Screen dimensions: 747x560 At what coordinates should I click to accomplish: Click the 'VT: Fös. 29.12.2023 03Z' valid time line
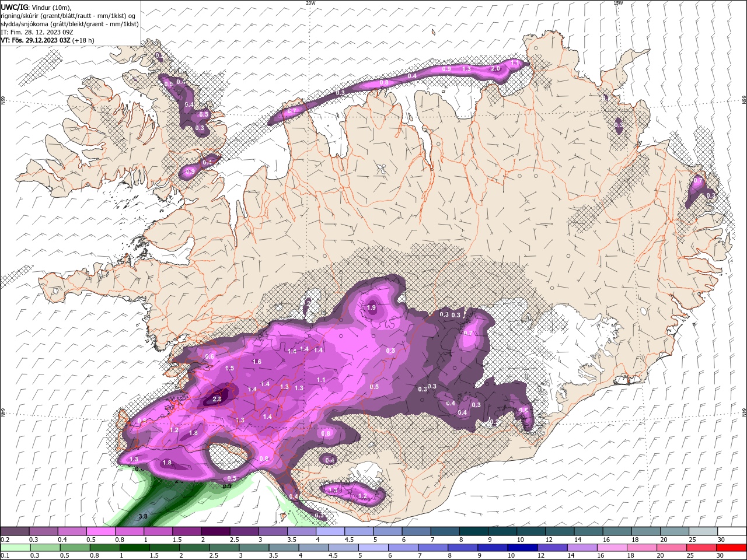point(36,40)
